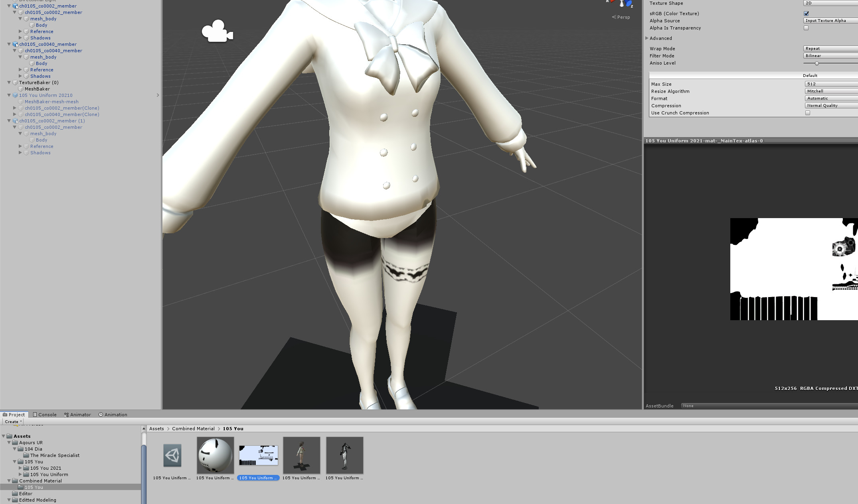Viewport: 858px width, 504px height.
Task: Expand the Advanced section
Action: tap(647, 38)
